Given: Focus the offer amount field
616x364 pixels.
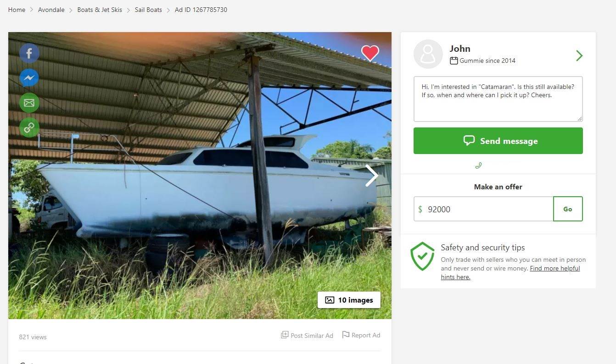Looking at the screenshot, I should [487, 209].
